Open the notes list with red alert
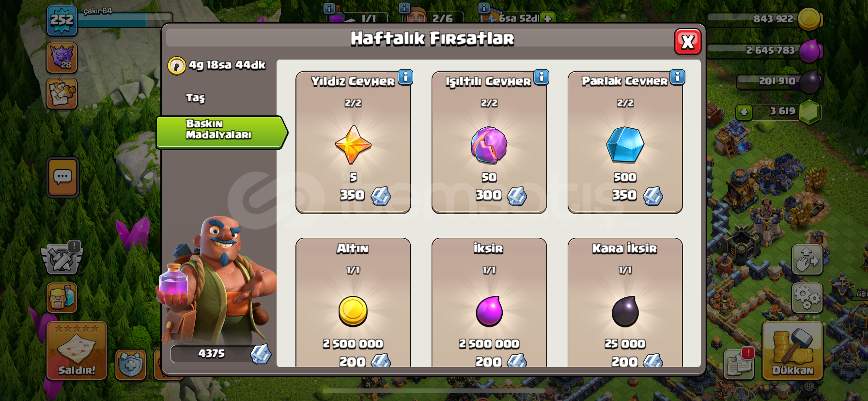Image resolution: width=868 pixels, height=401 pixels. click(x=739, y=363)
